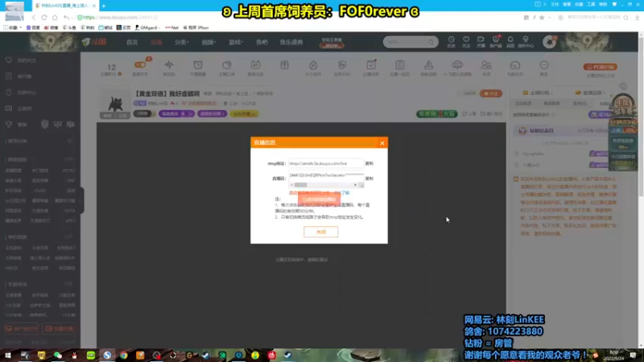Open the 鱼吧 navigation item
The width and height of the screenshot is (644, 362).
pyautogui.click(x=262, y=43)
